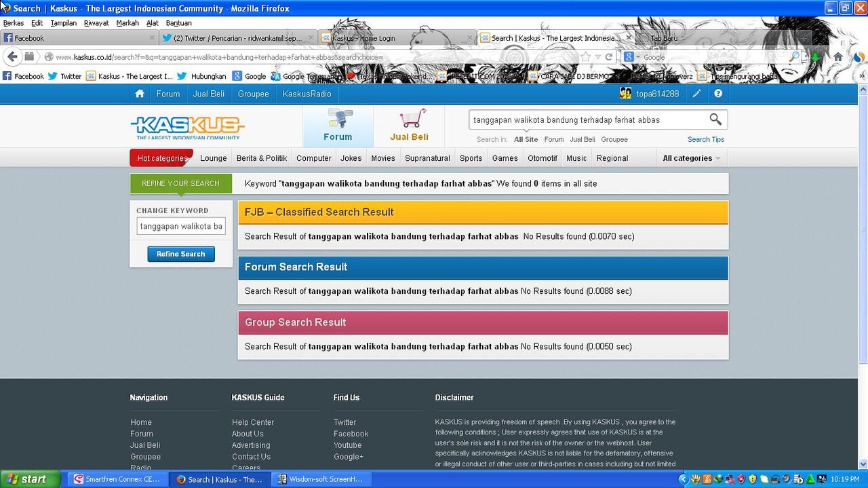Open the Facebook bookmark in bookmarks toolbar
Screen dimensions: 868x488
[24, 76]
